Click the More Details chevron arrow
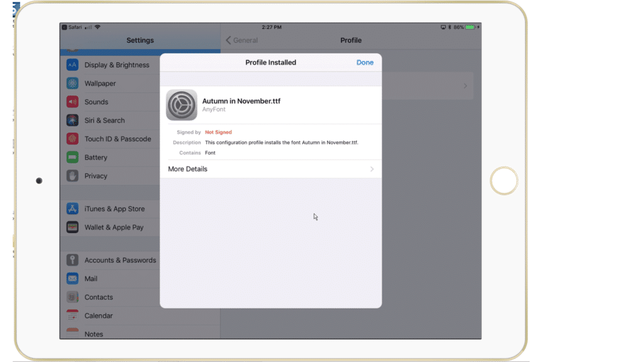 [x=372, y=169]
